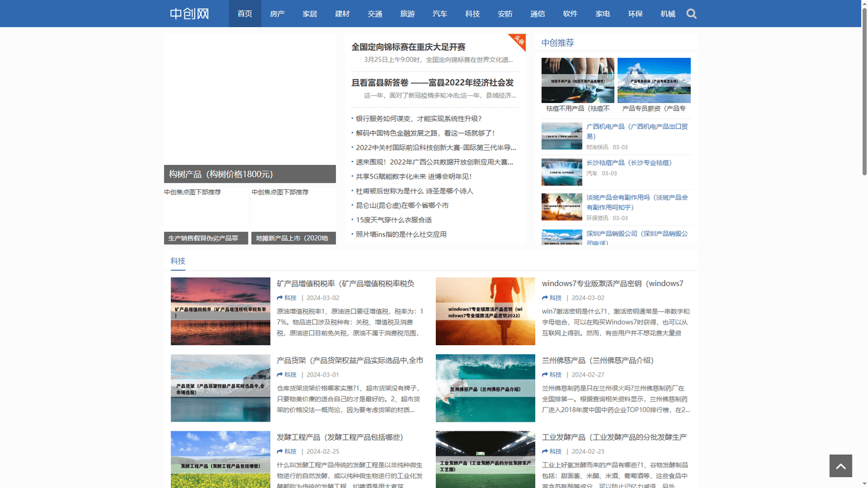Open the 房产 navigation item

pos(277,13)
